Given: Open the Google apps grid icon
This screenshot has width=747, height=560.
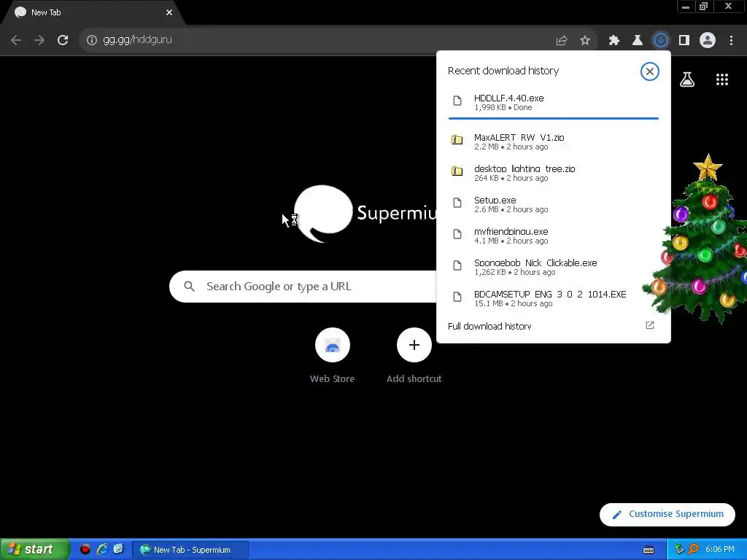Looking at the screenshot, I should [x=722, y=79].
